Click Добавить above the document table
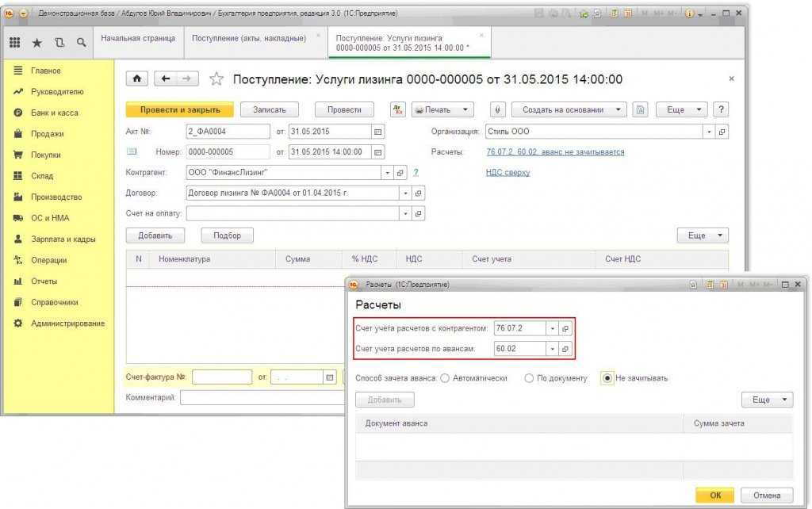 coord(155,235)
